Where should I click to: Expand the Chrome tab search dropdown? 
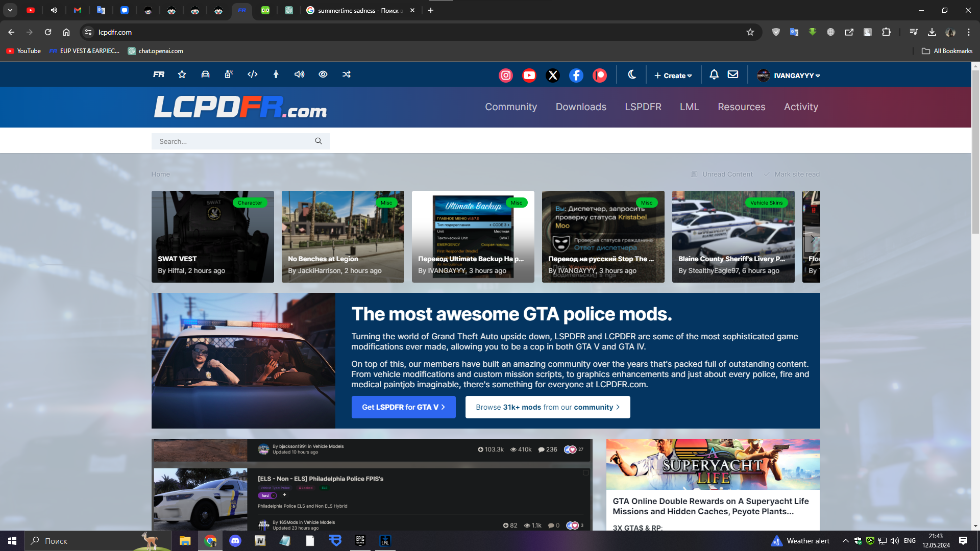point(10,10)
